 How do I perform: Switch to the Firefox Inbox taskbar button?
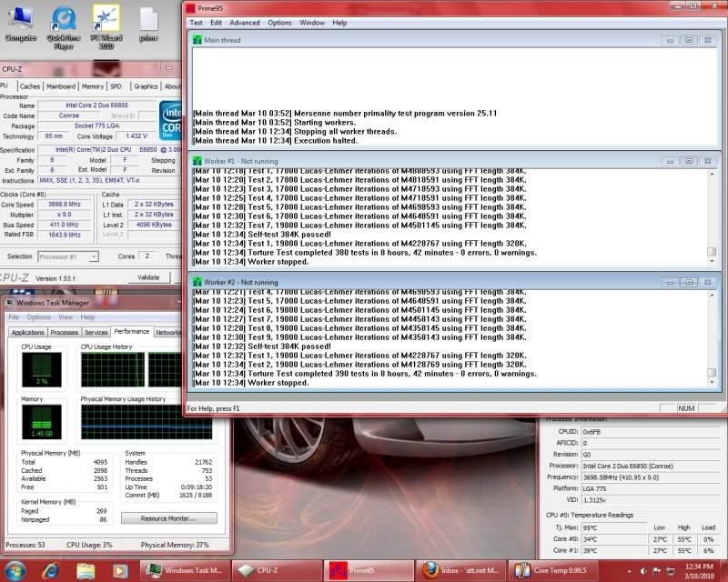(461, 570)
